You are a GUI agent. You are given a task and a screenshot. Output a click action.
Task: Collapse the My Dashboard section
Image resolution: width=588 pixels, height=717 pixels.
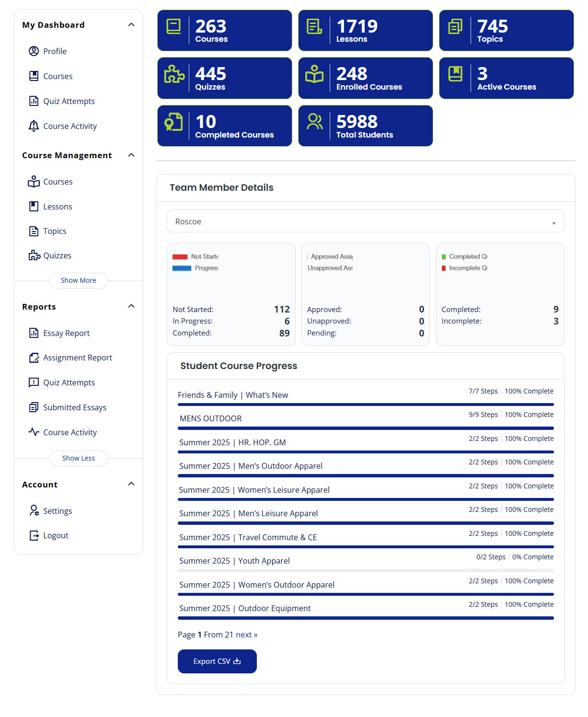[x=131, y=25]
